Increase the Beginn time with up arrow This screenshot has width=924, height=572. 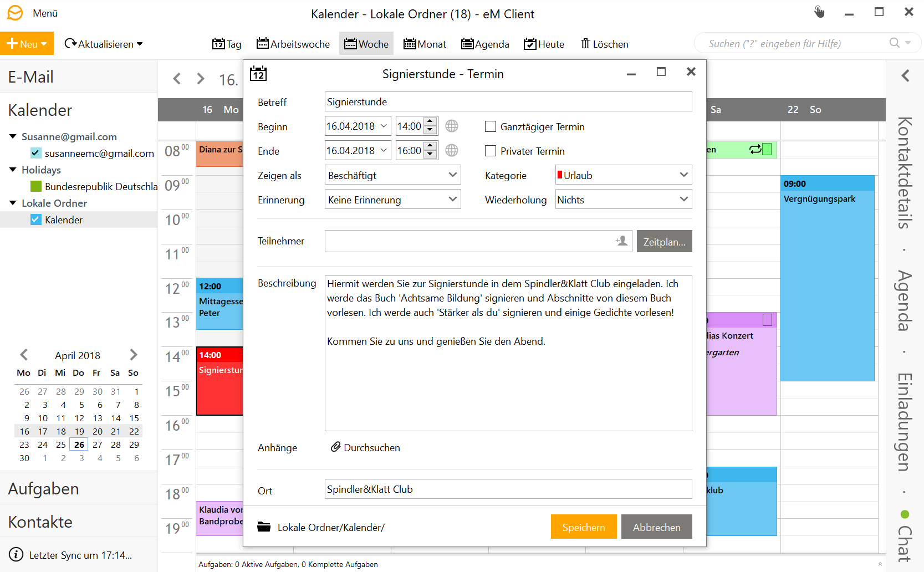pos(430,121)
